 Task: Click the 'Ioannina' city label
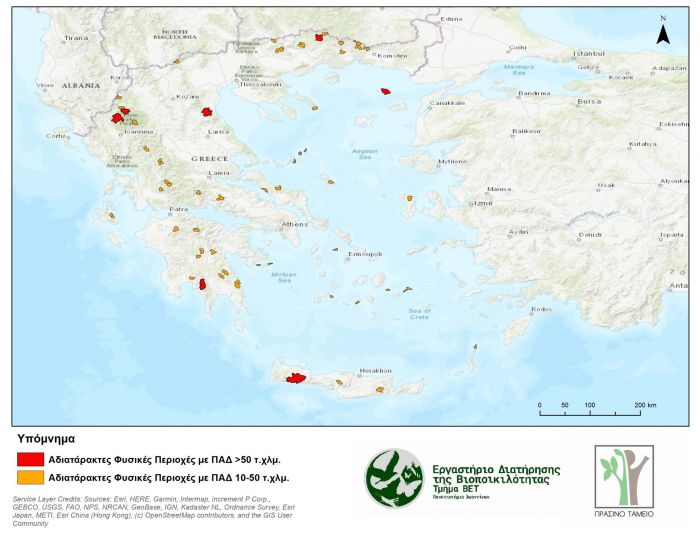(138, 132)
